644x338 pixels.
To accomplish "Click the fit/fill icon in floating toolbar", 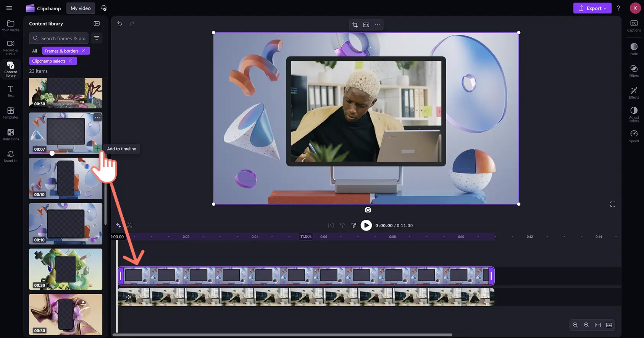I will coord(366,25).
